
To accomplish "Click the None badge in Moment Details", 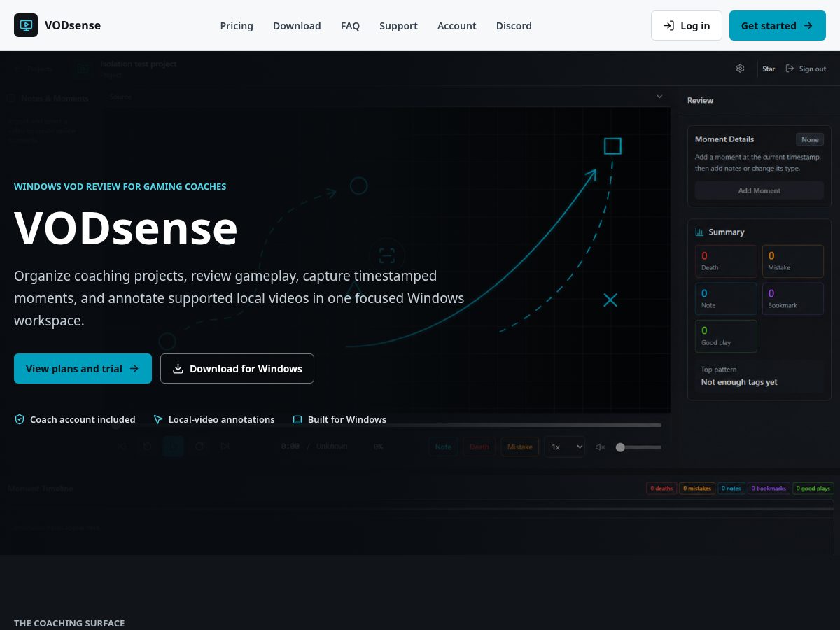I will pos(810,139).
